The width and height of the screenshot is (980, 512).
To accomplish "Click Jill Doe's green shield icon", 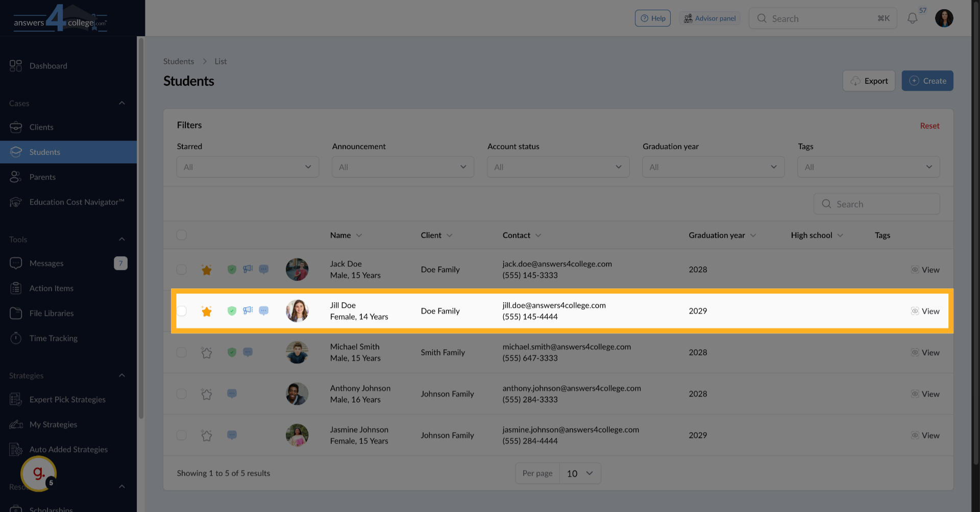I will pyautogui.click(x=232, y=311).
